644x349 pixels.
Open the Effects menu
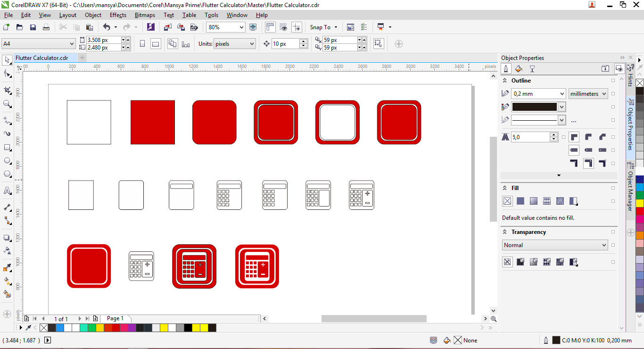(118, 15)
